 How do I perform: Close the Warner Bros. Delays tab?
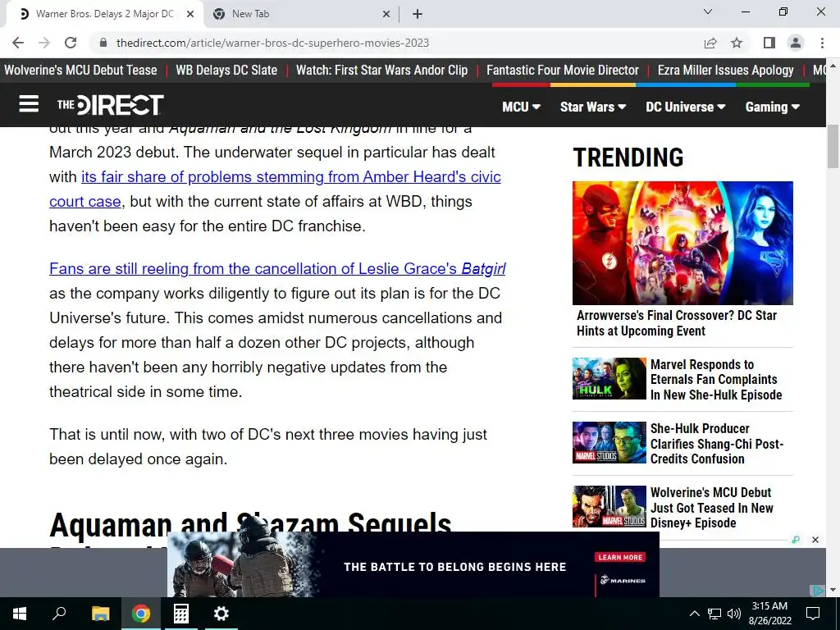189,15
